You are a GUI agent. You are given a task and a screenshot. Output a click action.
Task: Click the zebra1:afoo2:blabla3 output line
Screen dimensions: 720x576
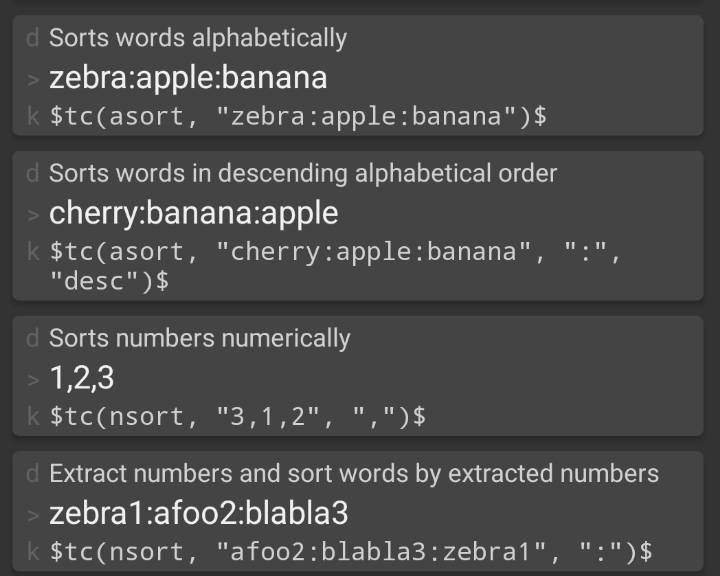(x=198, y=513)
